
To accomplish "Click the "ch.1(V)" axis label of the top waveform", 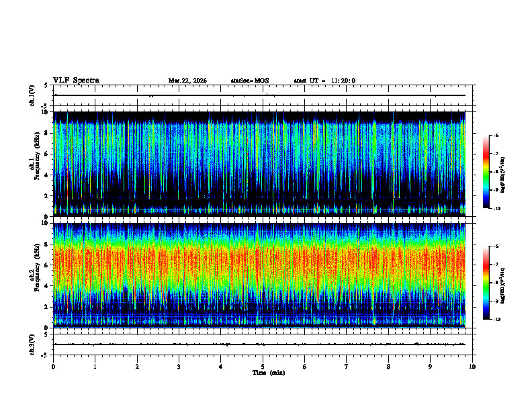I will coord(32,95).
